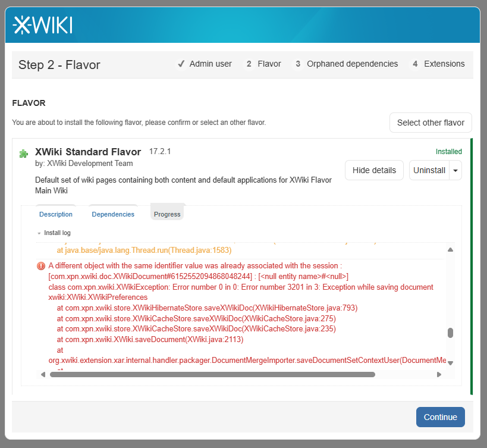Click the 'Step 2 - Flavor' heading
Image resolution: width=487 pixels, height=448 pixels.
(59, 65)
